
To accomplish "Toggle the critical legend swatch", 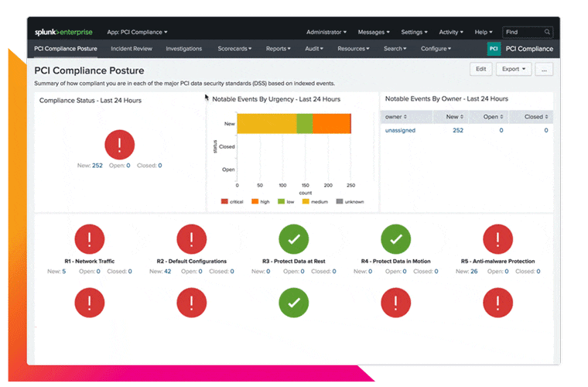I will point(224,202).
